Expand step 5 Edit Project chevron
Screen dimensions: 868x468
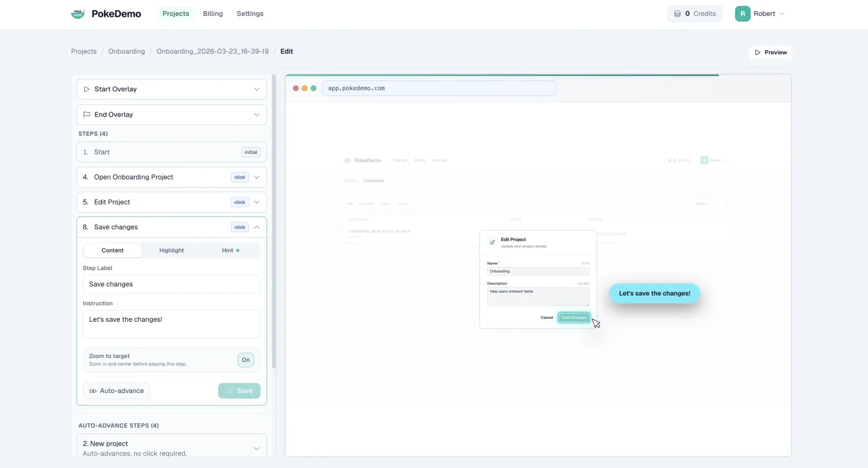click(x=256, y=202)
